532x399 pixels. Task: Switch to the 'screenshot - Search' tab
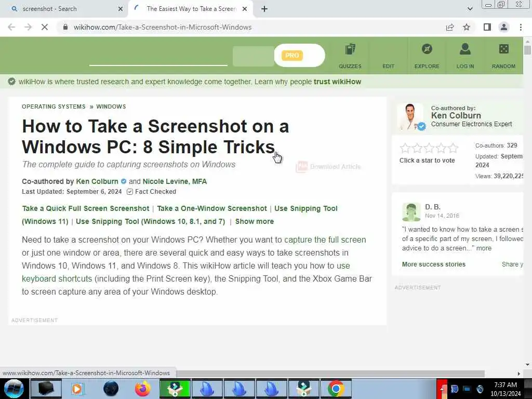64,9
